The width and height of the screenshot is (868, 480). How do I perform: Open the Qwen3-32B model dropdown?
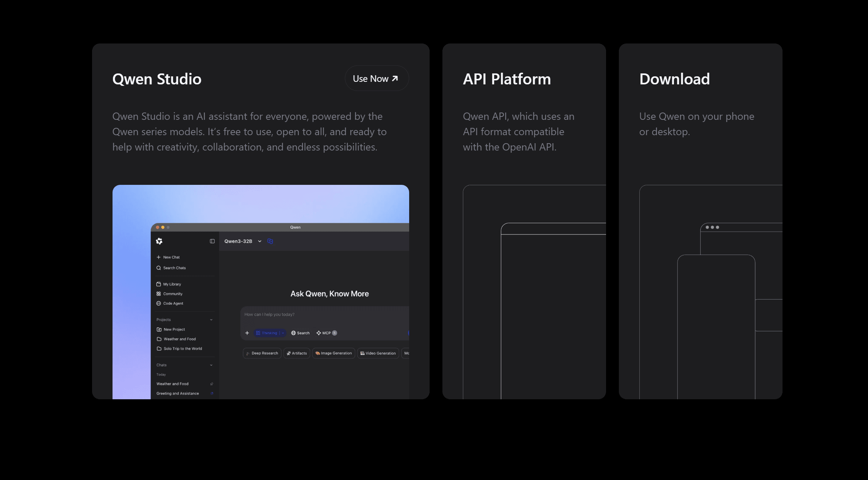[x=243, y=241]
